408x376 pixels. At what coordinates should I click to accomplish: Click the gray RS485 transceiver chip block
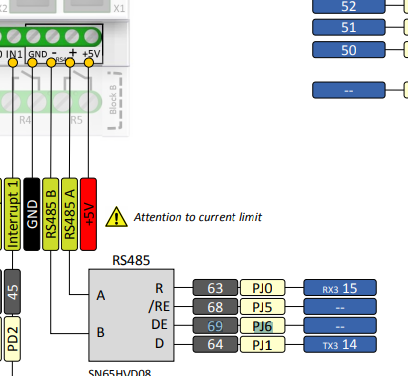131,315
